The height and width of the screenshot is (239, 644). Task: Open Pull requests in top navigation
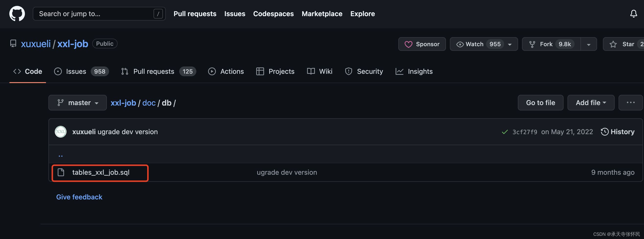(195, 14)
